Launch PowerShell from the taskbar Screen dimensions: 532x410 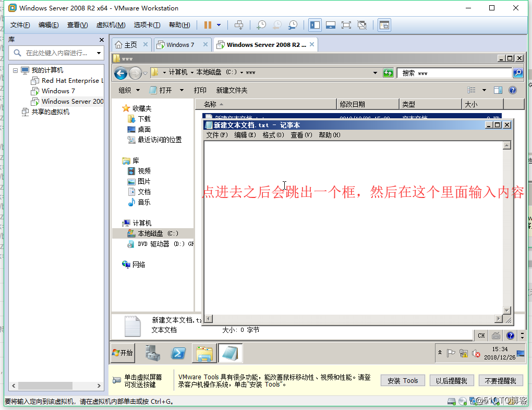coord(178,353)
